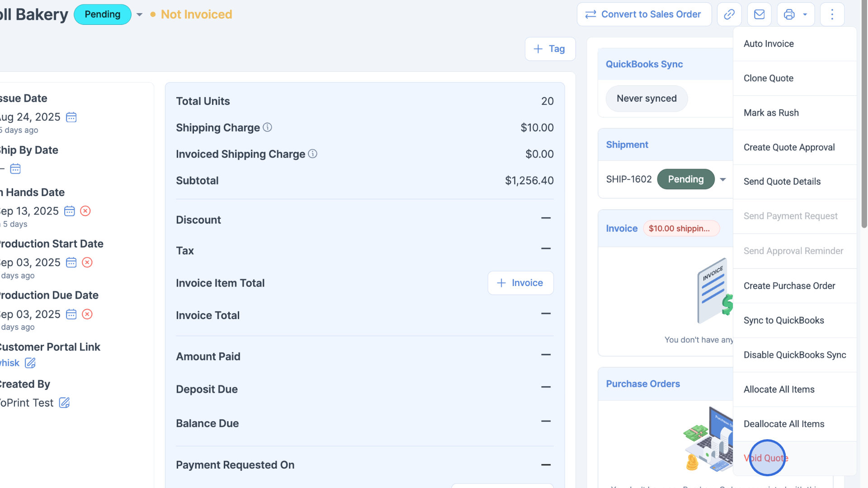The image size is (868, 488).
Task: Open the three-dot more actions menu
Action: pyautogui.click(x=832, y=14)
